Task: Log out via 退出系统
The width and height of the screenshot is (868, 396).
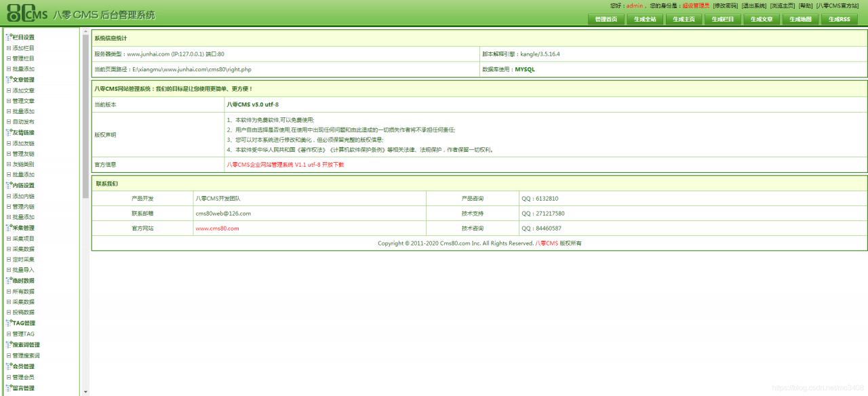Action: click(754, 5)
